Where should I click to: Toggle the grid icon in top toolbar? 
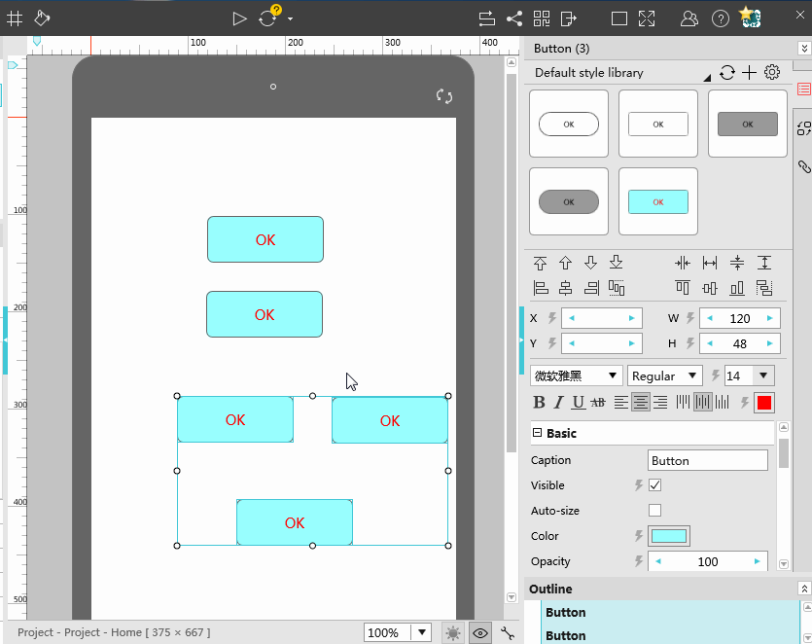tap(15, 18)
